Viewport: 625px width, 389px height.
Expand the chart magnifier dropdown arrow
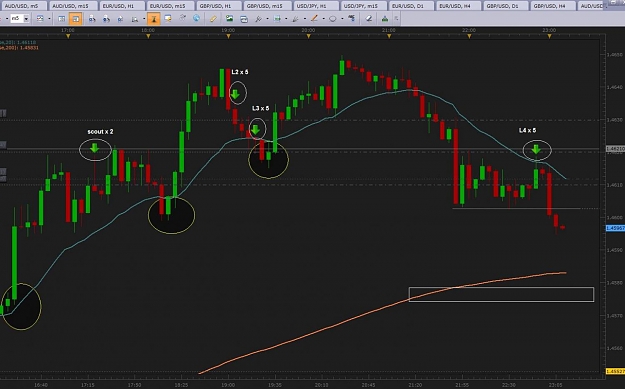tap(143, 19)
